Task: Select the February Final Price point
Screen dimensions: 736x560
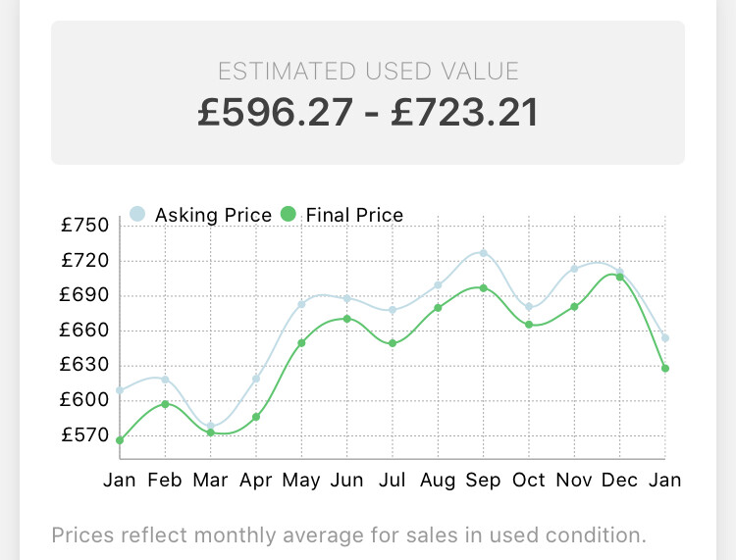Action: point(165,404)
